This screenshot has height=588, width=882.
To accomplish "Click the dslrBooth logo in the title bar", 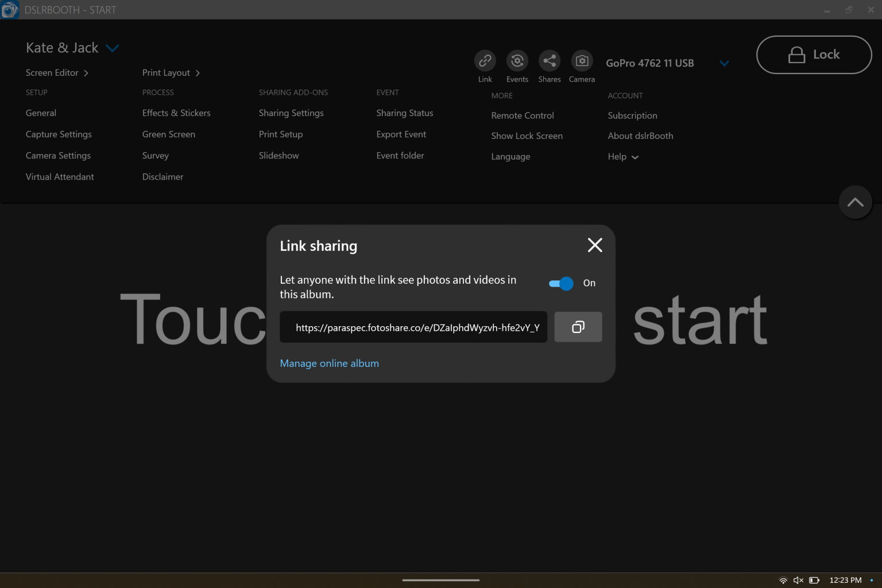I will (x=9, y=9).
